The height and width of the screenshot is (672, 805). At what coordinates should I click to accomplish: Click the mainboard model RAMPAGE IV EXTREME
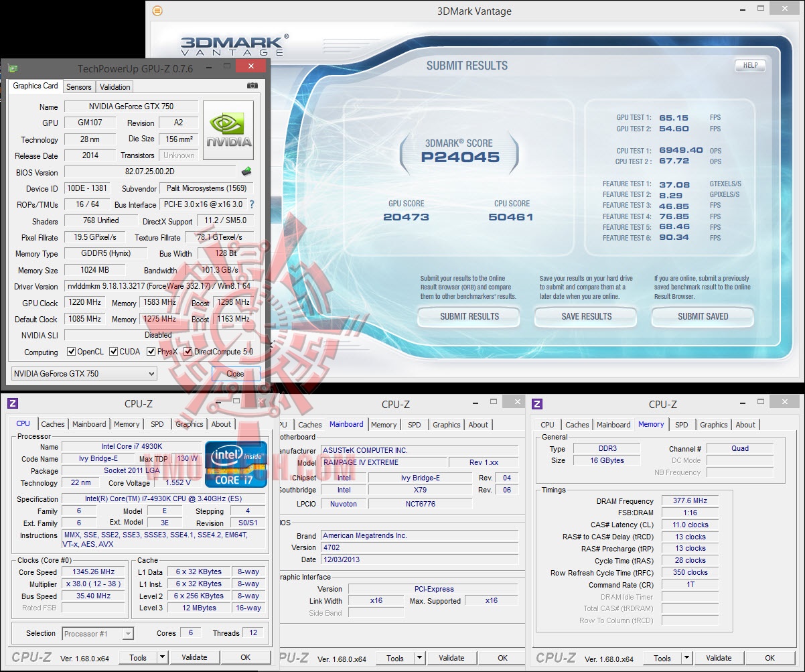coord(384,462)
